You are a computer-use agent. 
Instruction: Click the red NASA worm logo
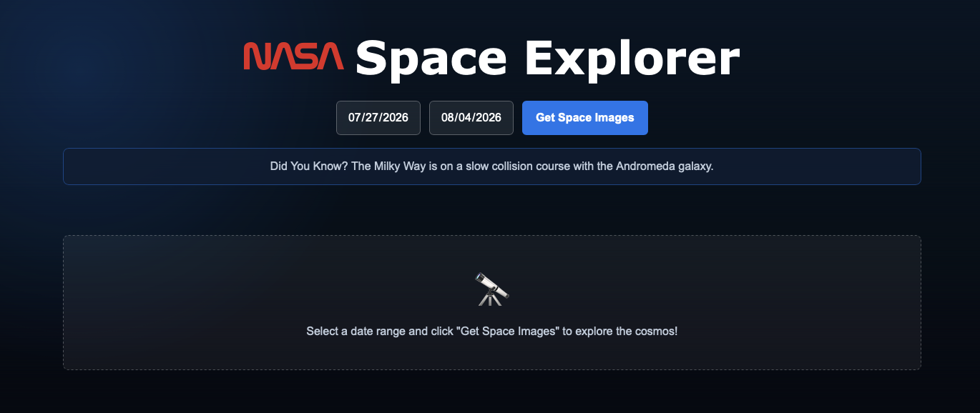(293, 56)
